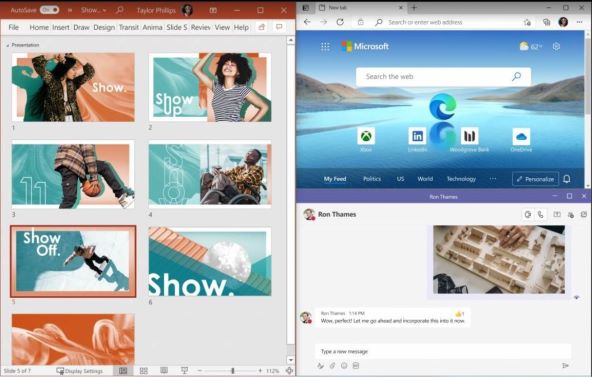Switch to Slide Sorter view icon
Screen dimensions: 592x377
point(143,371)
